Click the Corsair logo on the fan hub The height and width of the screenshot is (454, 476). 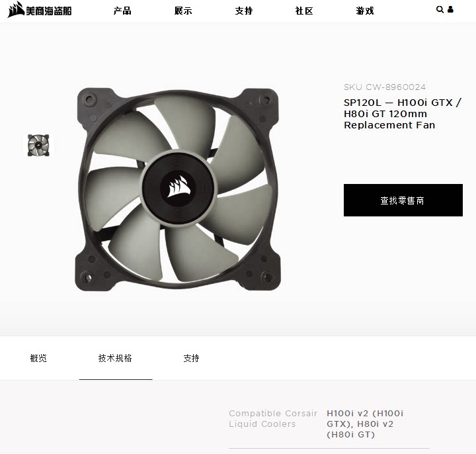point(178,186)
